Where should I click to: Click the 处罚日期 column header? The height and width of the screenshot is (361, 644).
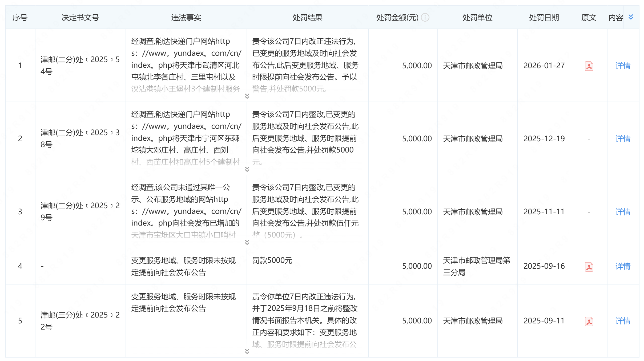pos(544,18)
